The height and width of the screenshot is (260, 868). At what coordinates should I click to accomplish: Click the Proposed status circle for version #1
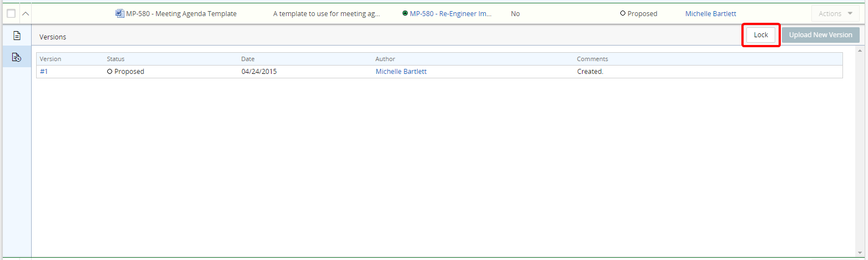click(110, 72)
